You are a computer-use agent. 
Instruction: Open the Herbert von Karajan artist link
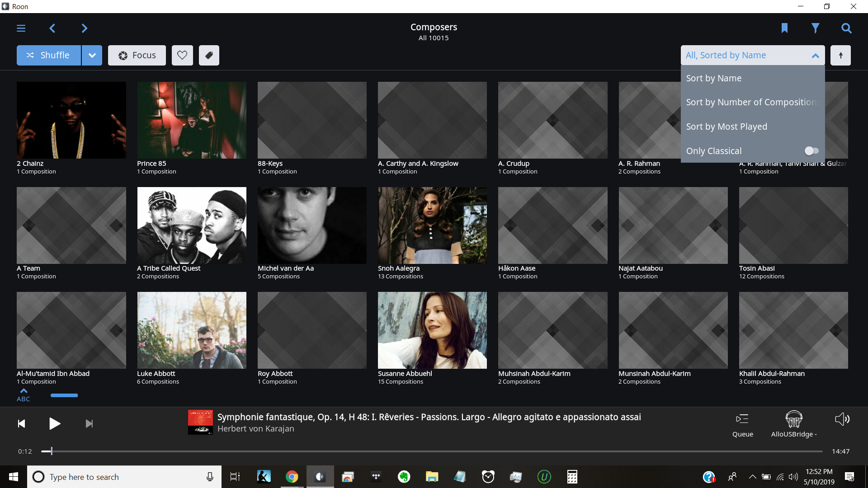(255, 429)
